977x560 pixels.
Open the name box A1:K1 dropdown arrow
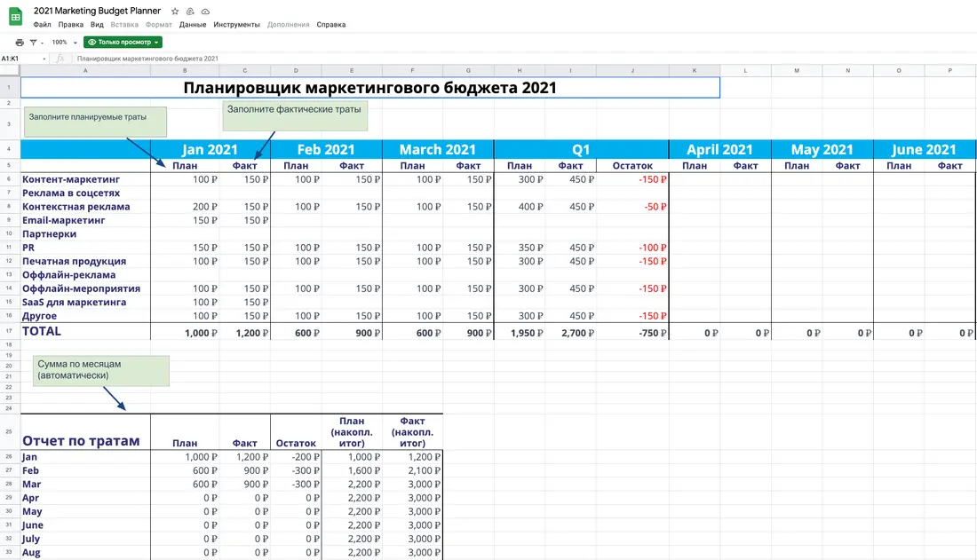[44, 59]
